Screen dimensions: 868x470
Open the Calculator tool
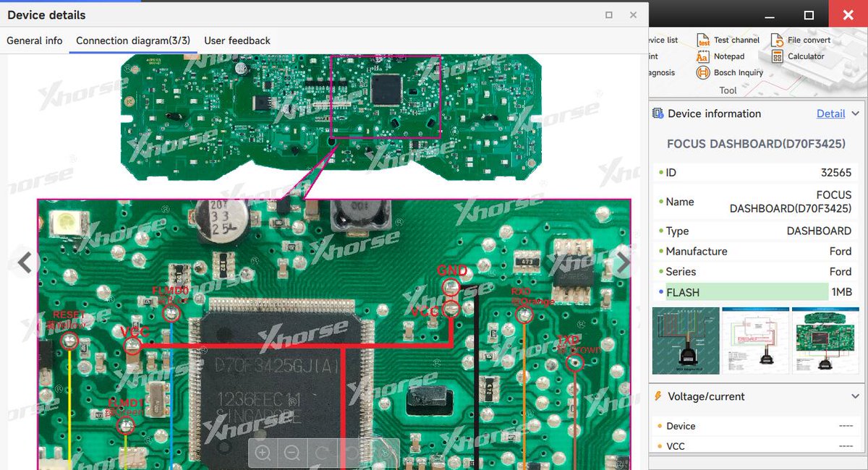pyautogui.click(x=800, y=56)
